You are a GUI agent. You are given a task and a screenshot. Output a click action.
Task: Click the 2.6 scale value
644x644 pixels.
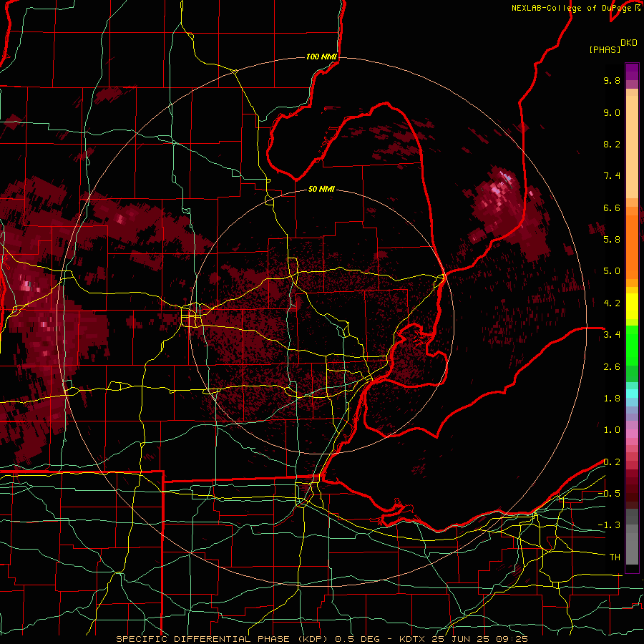(x=612, y=367)
